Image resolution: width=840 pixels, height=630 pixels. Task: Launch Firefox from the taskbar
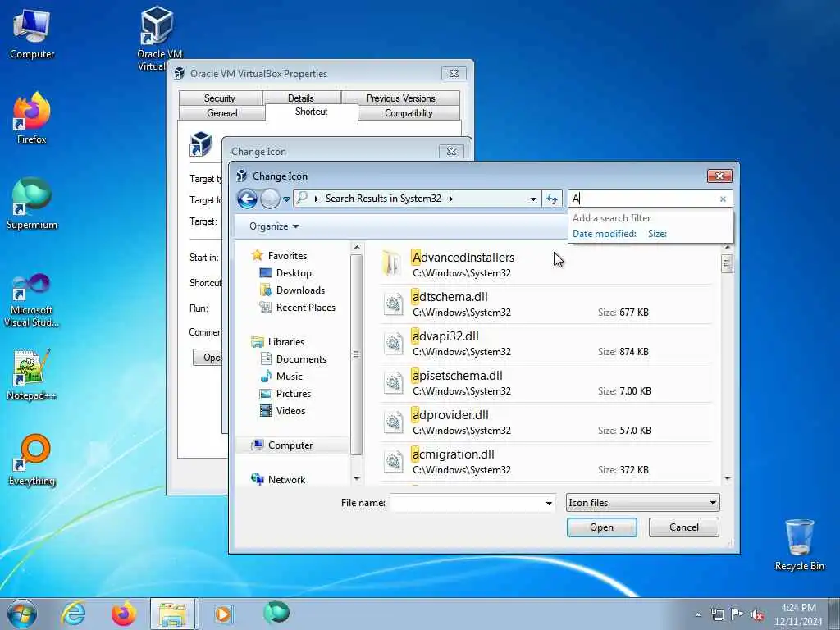[x=123, y=614]
